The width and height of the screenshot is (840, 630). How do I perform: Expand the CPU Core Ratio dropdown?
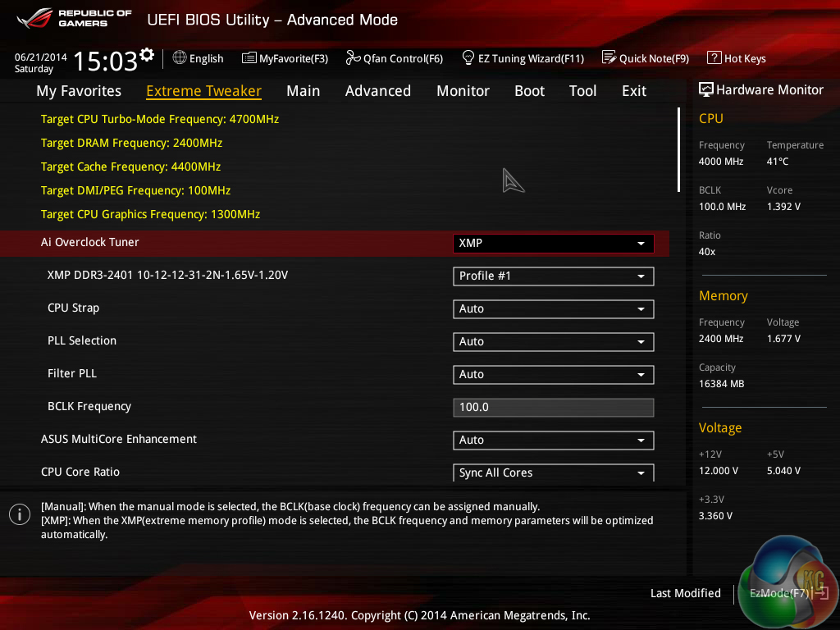(x=554, y=472)
